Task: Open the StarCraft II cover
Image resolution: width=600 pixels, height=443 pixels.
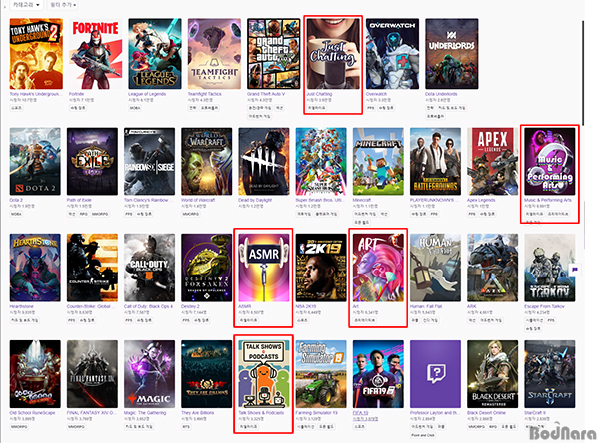Action: (x=550, y=374)
